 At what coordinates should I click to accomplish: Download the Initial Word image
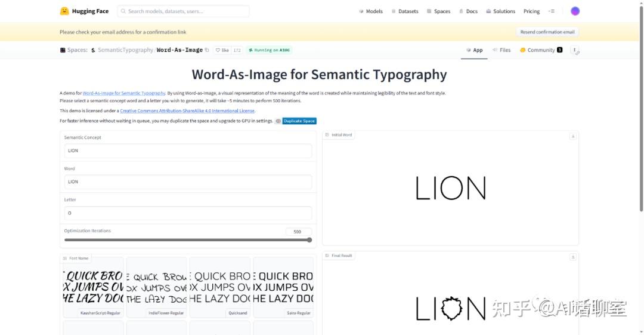pos(573,136)
